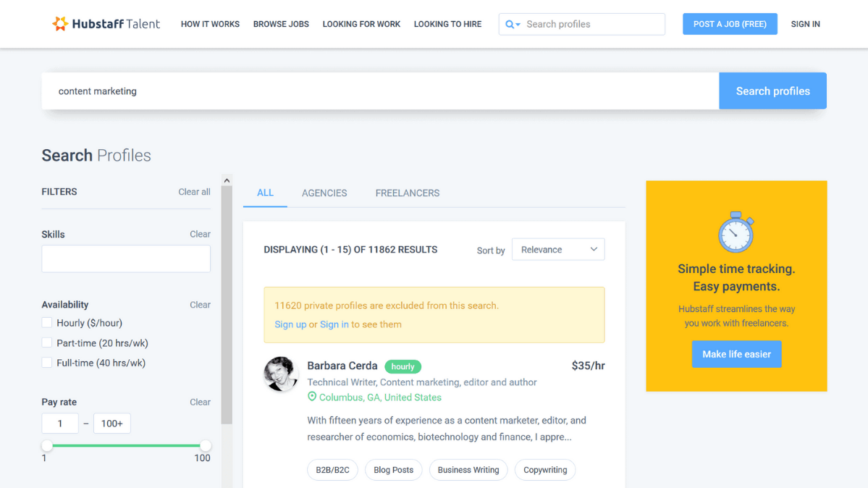Click the Sign up link in the notice
The width and height of the screenshot is (868, 488).
coord(290,324)
